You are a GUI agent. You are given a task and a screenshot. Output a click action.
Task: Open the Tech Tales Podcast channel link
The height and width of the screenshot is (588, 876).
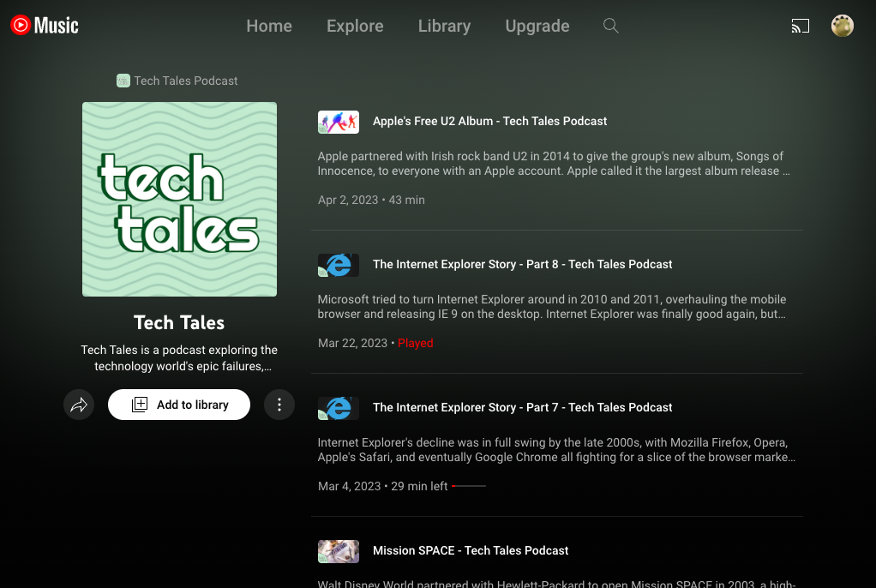185,81
